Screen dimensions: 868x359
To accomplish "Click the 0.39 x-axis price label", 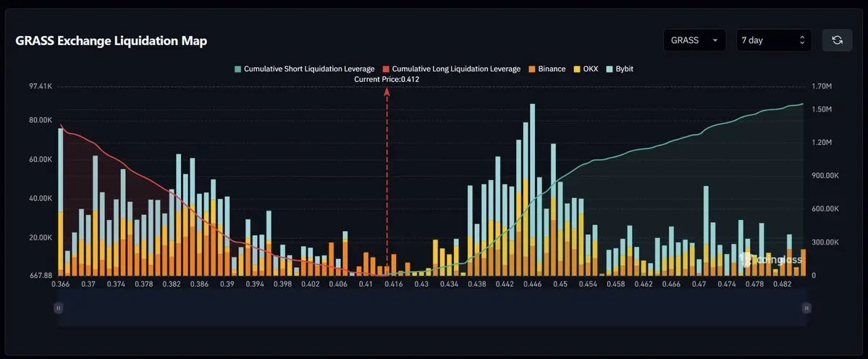I will click(227, 284).
